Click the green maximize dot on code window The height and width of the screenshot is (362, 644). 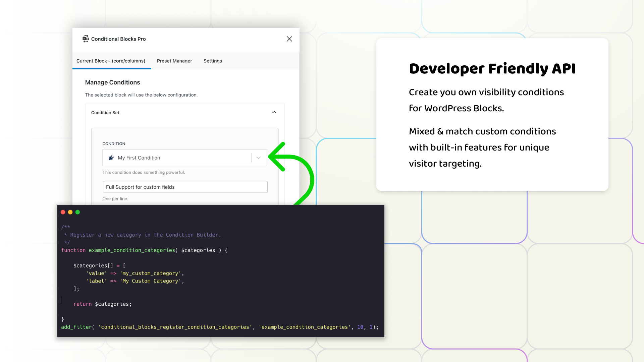coord(78,212)
